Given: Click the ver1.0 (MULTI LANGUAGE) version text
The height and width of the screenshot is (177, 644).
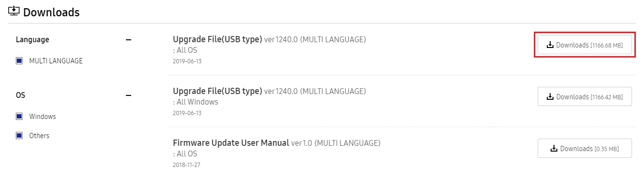Looking at the screenshot, I should (336, 143).
